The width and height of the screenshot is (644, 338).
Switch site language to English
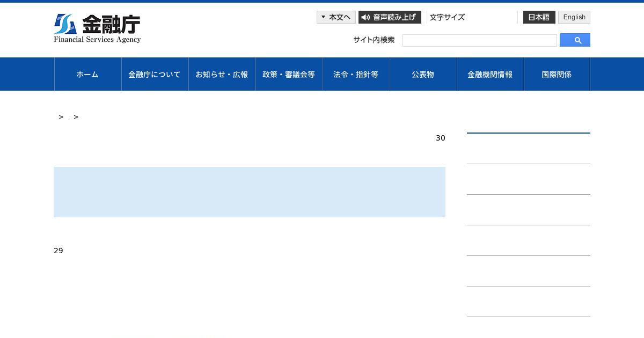(x=574, y=17)
